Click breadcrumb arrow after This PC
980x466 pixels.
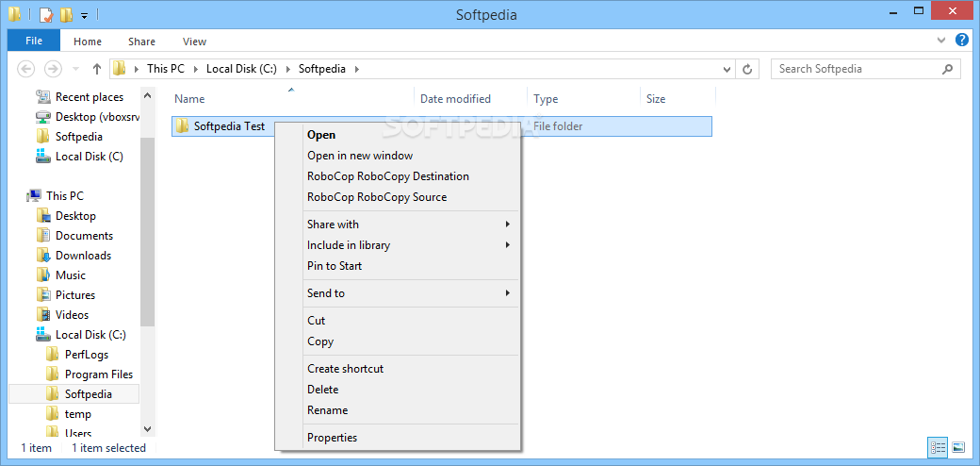pos(196,69)
